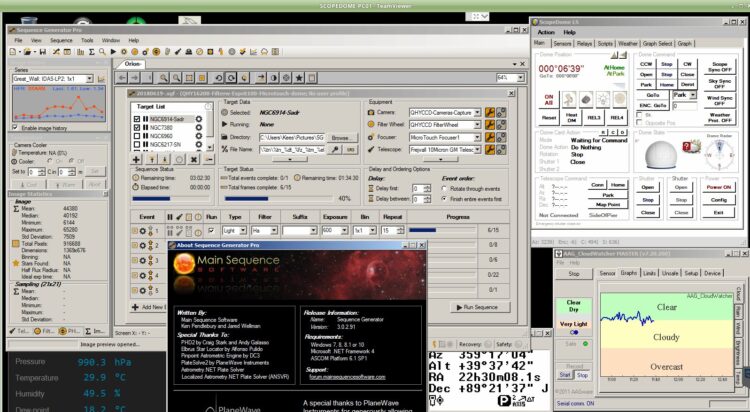This screenshot has width=750, height=412.
Task: Select Rotate through events radio button
Action: pyautogui.click(x=444, y=189)
